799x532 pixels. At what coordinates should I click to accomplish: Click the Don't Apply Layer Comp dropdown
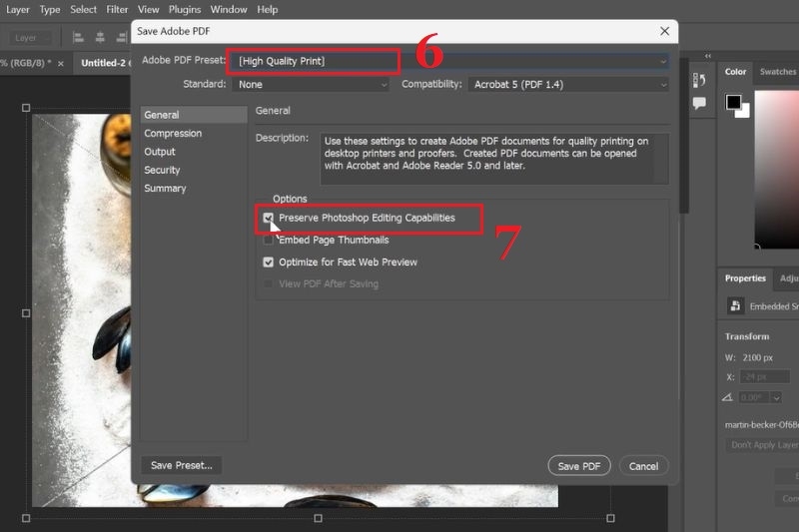(762, 445)
